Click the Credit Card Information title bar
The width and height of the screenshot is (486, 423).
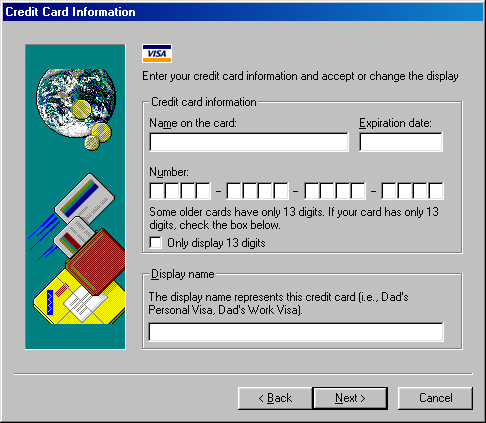(x=243, y=12)
